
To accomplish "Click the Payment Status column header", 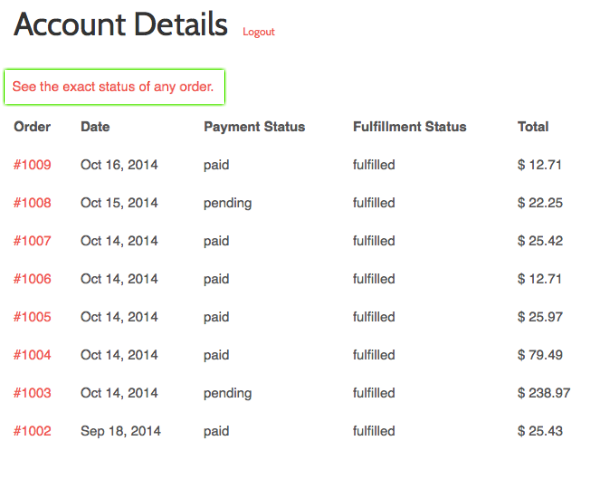I will (254, 127).
